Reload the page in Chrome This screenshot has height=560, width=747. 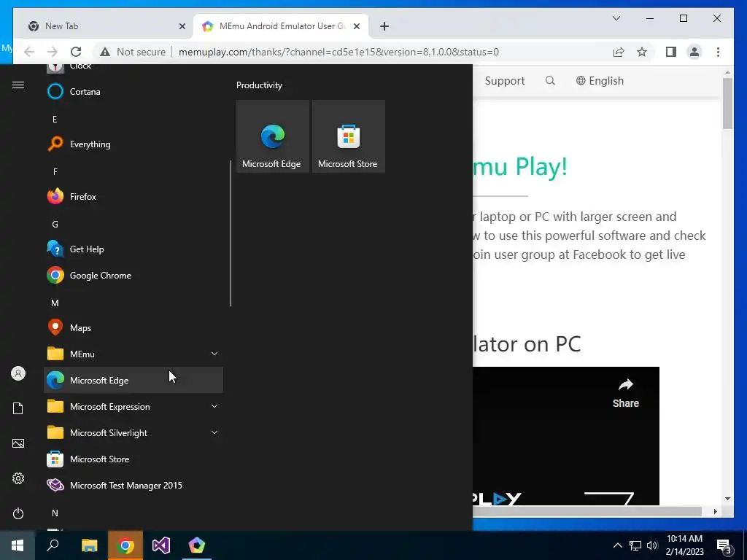(76, 52)
